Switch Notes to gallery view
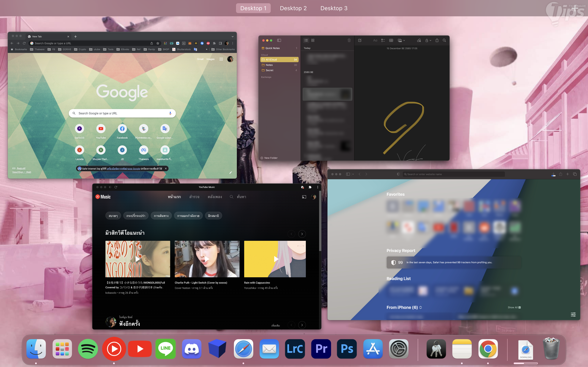588x367 pixels. tap(313, 40)
